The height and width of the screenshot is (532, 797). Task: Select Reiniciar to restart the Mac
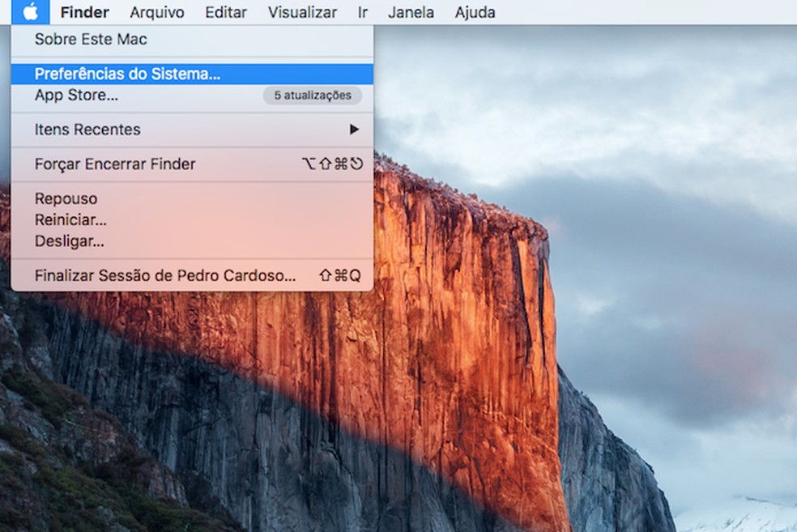tap(69, 219)
